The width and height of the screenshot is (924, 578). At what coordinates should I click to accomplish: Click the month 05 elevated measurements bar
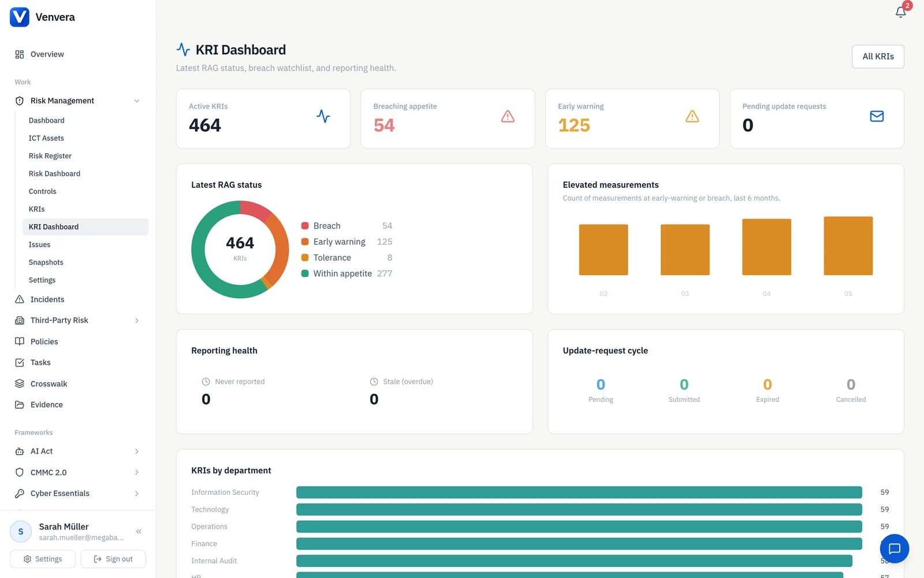pos(848,246)
